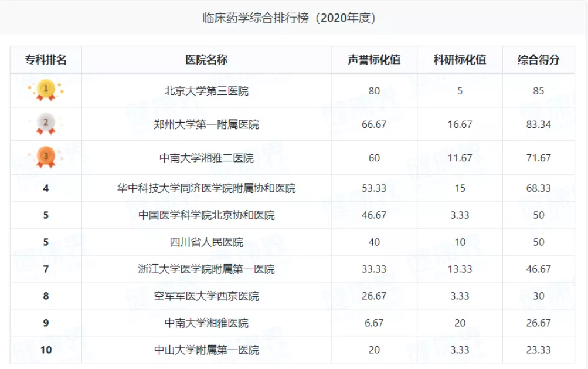Click the bronze rank 3 medal icon

point(46,157)
